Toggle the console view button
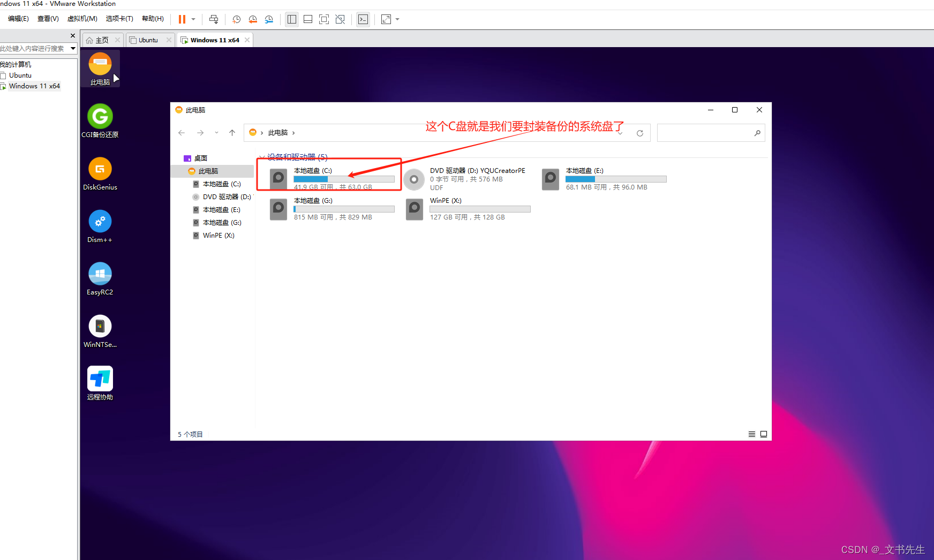The width and height of the screenshot is (934, 560). point(363,19)
